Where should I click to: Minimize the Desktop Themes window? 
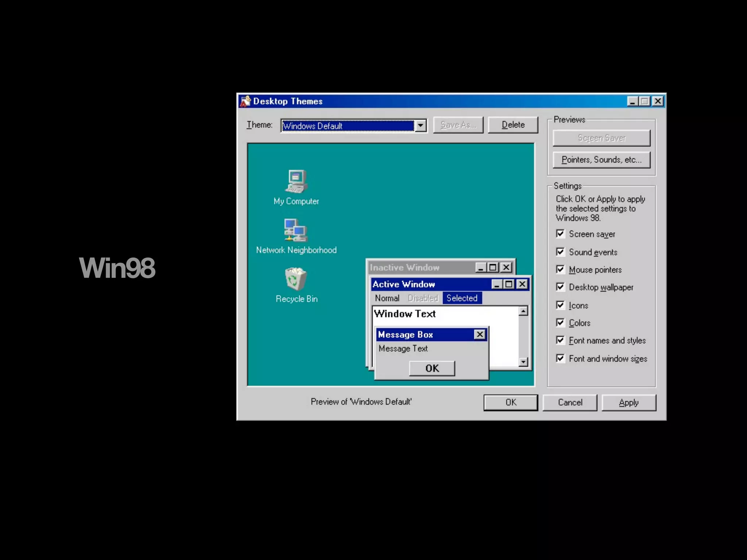click(633, 101)
